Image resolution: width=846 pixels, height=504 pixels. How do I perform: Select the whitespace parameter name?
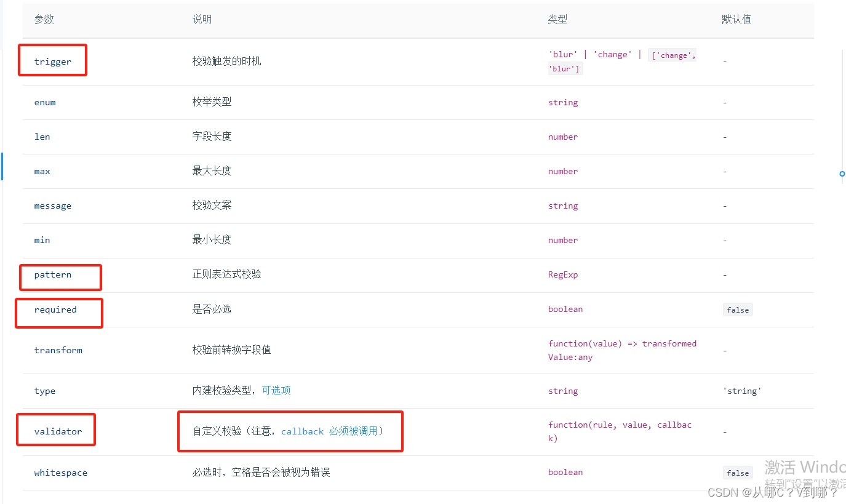pyautogui.click(x=60, y=472)
